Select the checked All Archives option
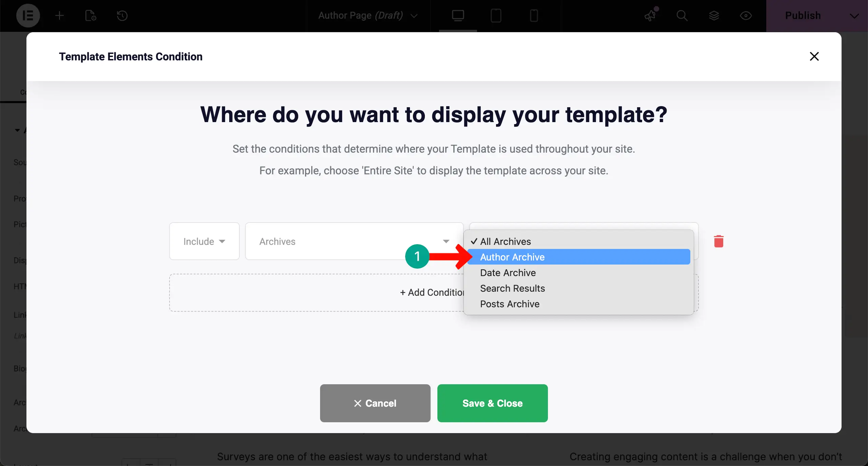 [505, 241]
